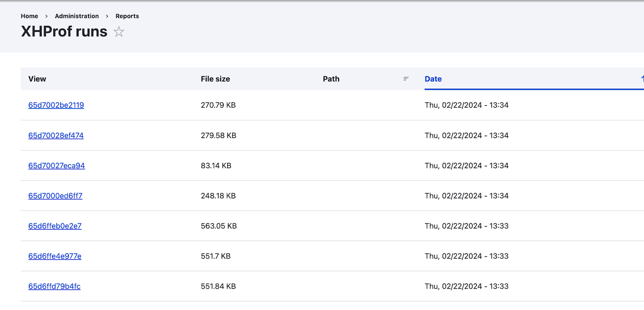Open run 65d7000ed6ff7
The width and height of the screenshot is (644, 310).
point(55,196)
